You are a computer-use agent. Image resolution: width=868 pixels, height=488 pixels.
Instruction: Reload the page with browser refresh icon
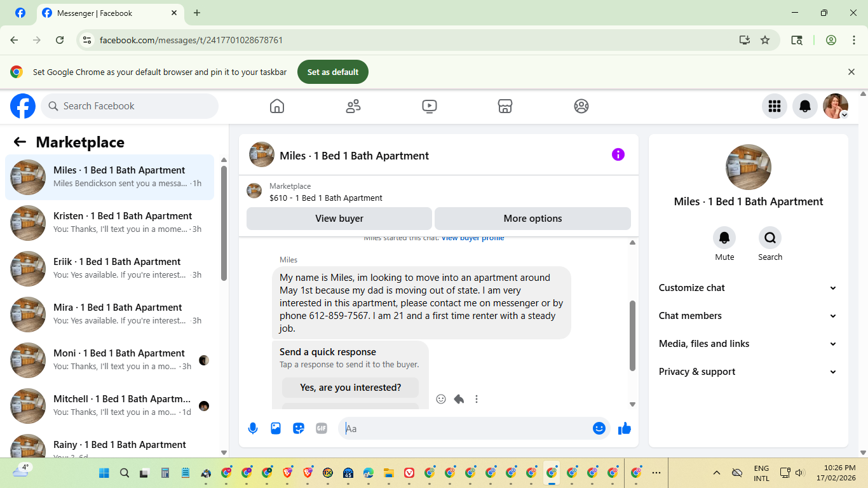point(60,40)
